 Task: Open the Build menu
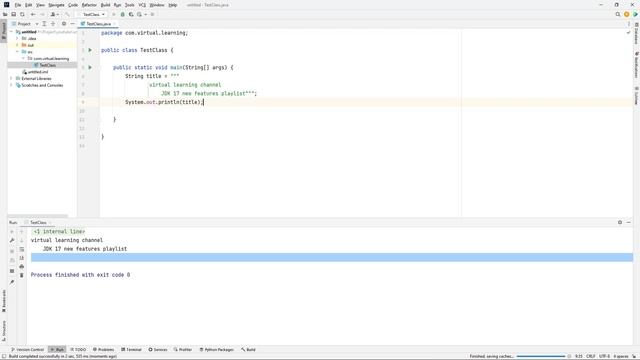(x=105, y=5)
